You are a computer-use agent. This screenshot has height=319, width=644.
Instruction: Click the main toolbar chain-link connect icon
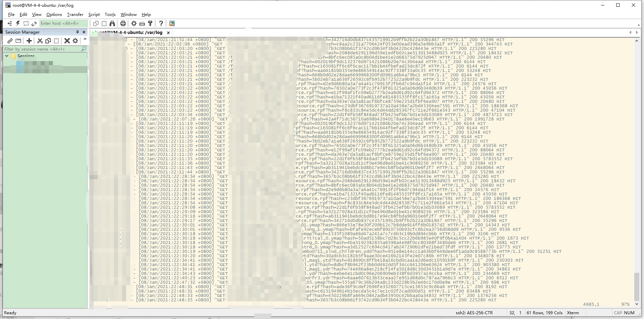coord(34,23)
